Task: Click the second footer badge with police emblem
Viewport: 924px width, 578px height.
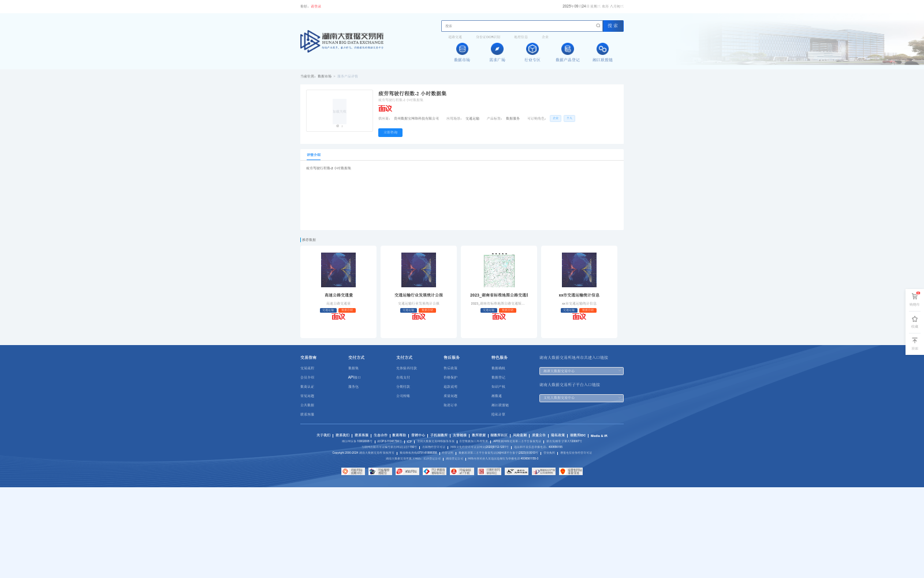Action: pyautogui.click(x=380, y=472)
